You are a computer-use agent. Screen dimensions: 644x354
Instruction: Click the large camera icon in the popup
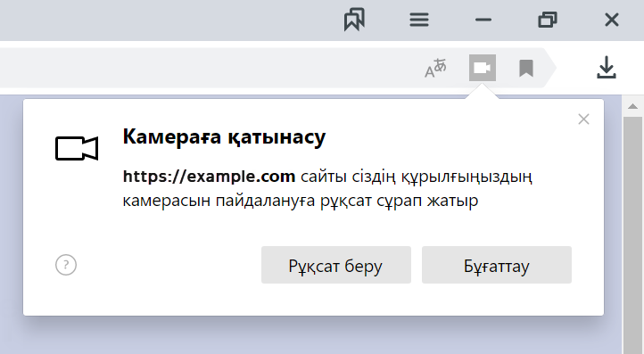tap(77, 148)
